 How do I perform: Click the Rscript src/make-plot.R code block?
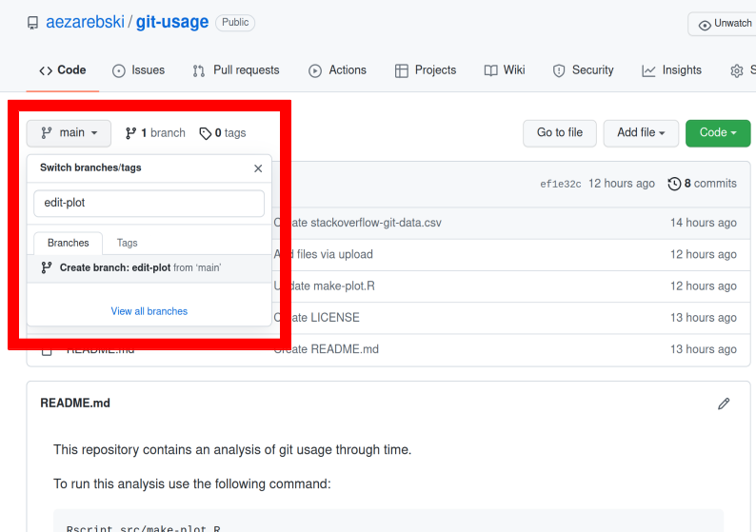(388, 521)
